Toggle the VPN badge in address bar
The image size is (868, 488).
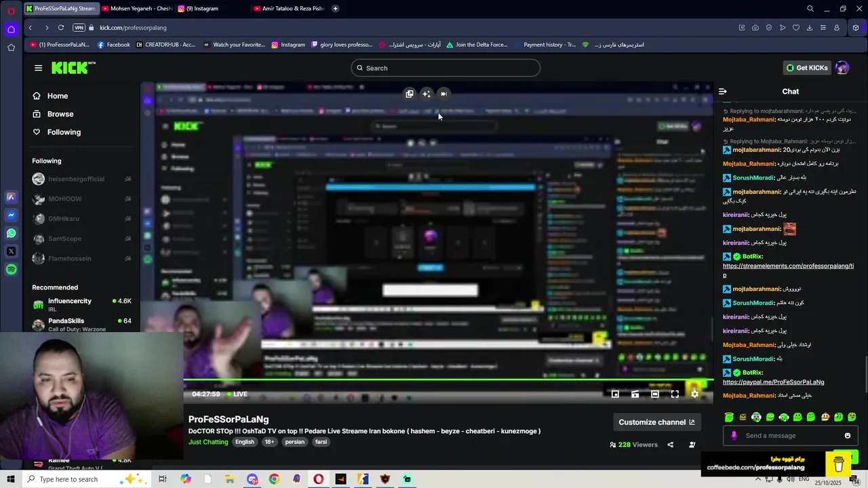(79, 28)
